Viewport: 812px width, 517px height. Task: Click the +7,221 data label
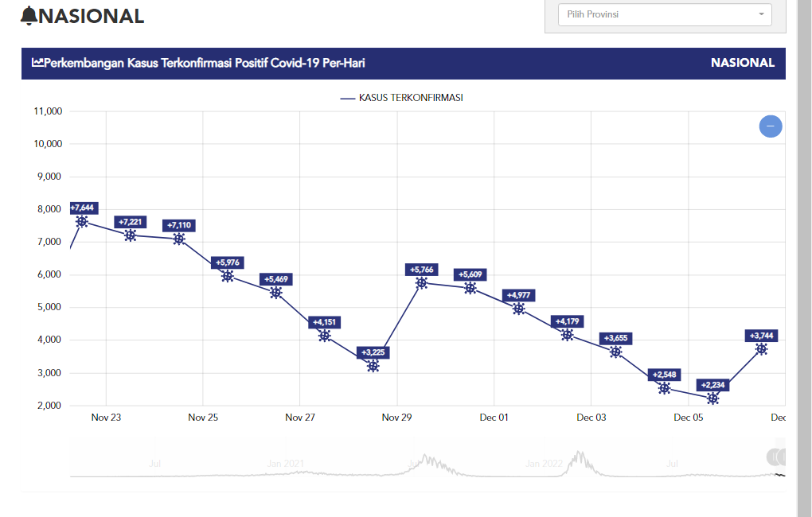(x=131, y=221)
